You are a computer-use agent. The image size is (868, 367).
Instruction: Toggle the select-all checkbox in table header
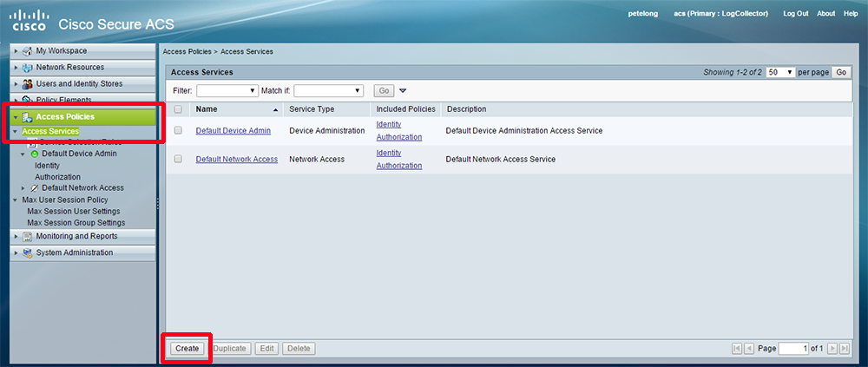(178, 109)
